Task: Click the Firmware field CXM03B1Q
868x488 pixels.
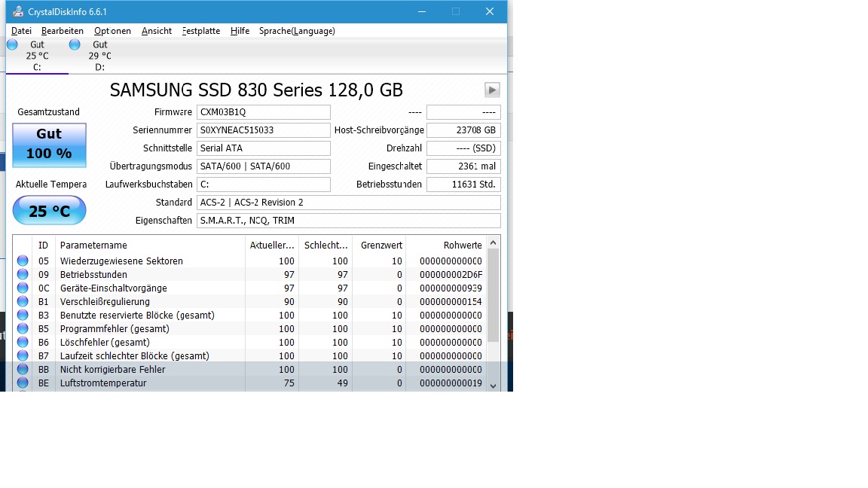Action: (x=264, y=111)
